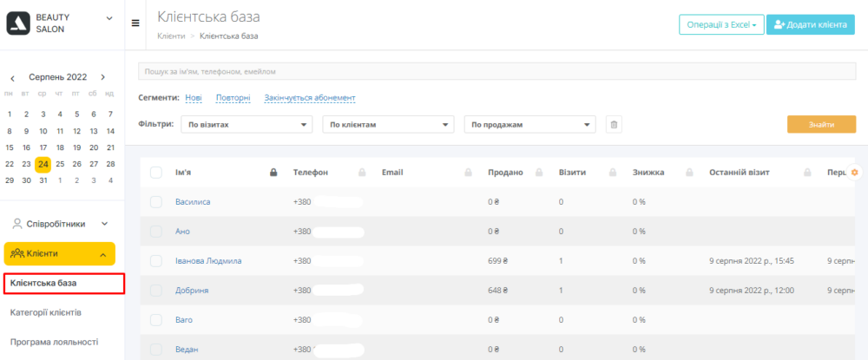Select checkbox for Іванова Людмила row
Screen dimensions: 868x360
coord(156,261)
